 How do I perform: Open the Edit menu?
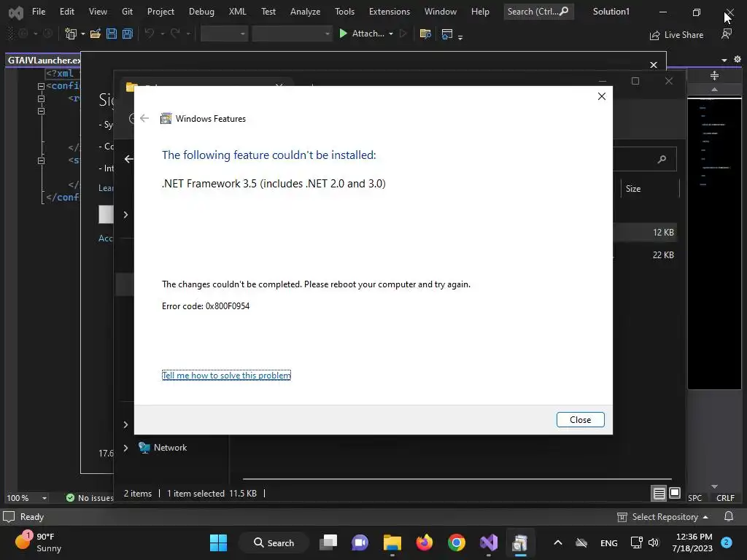[66, 12]
